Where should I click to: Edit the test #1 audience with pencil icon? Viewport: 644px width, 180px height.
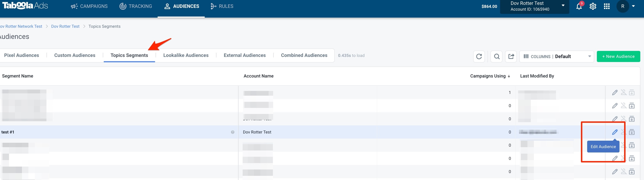tap(615, 132)
